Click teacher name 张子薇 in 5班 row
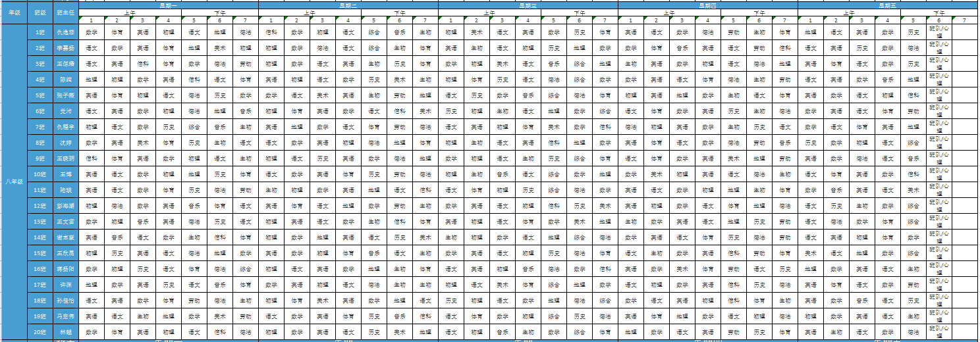This screenshot has height=342, width=980. pos(65,95)
